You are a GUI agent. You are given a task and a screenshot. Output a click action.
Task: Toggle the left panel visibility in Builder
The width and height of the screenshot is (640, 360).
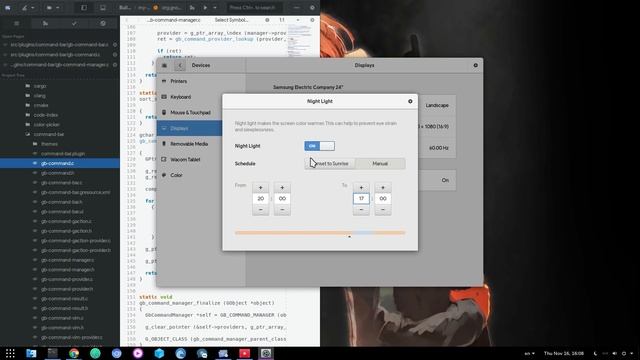click(84, 7)
